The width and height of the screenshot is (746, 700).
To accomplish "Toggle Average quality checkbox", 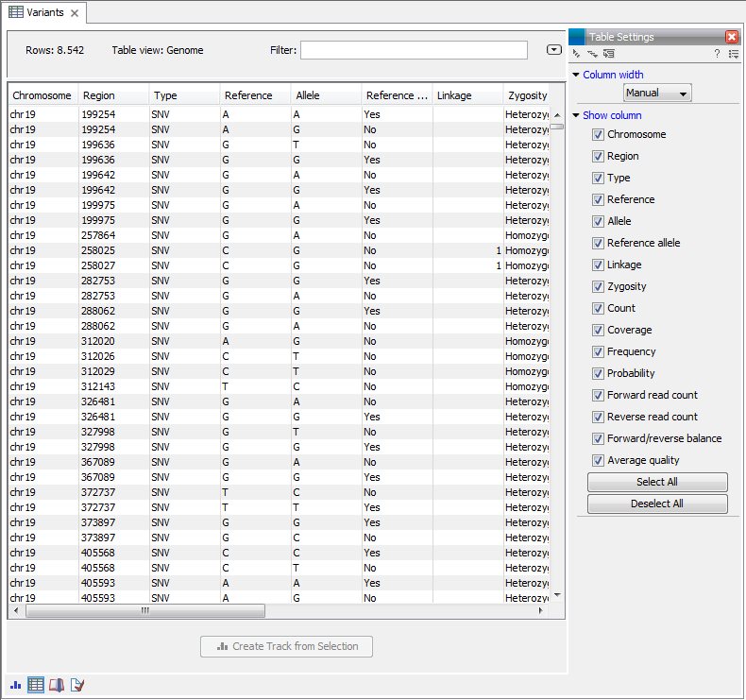I will tap(598, 461).
